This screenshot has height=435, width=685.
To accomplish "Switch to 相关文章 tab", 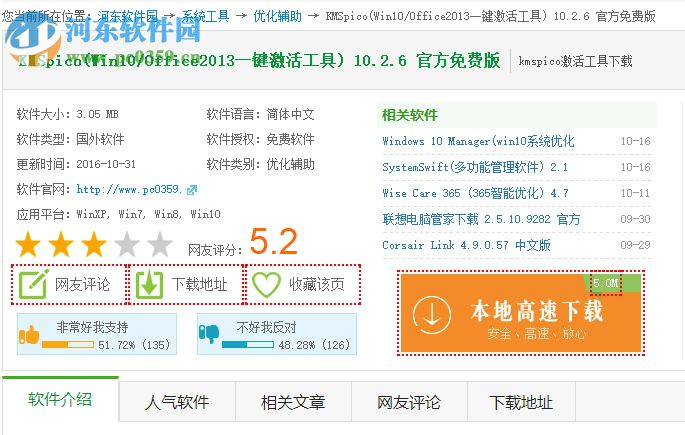I will (x=293, y=402).
